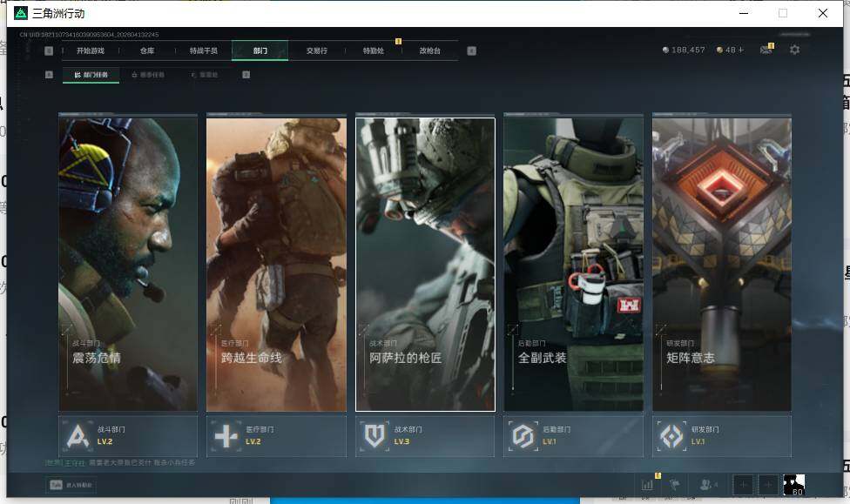Image resolution: width=850 pixels, height=504 pixels.
Task: Click the 后勤部门 hexagon icon
Action: [x=523, y=436]
